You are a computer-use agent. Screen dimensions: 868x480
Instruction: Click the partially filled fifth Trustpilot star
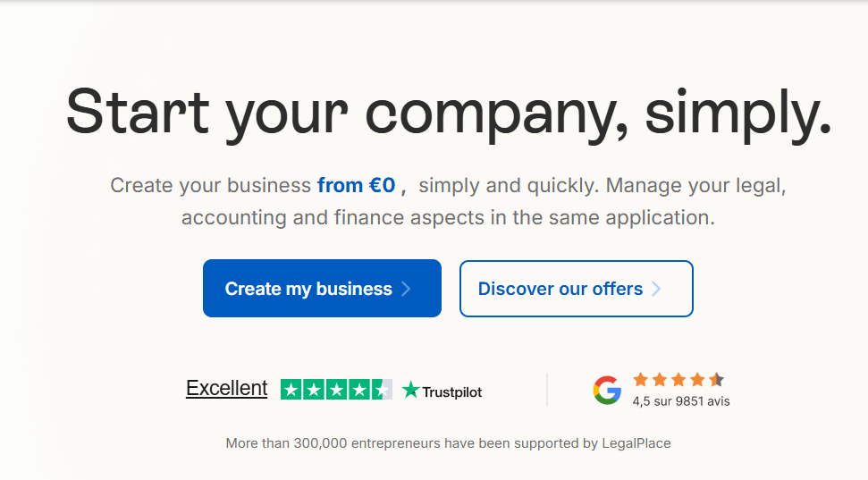(x=382, y=390)
